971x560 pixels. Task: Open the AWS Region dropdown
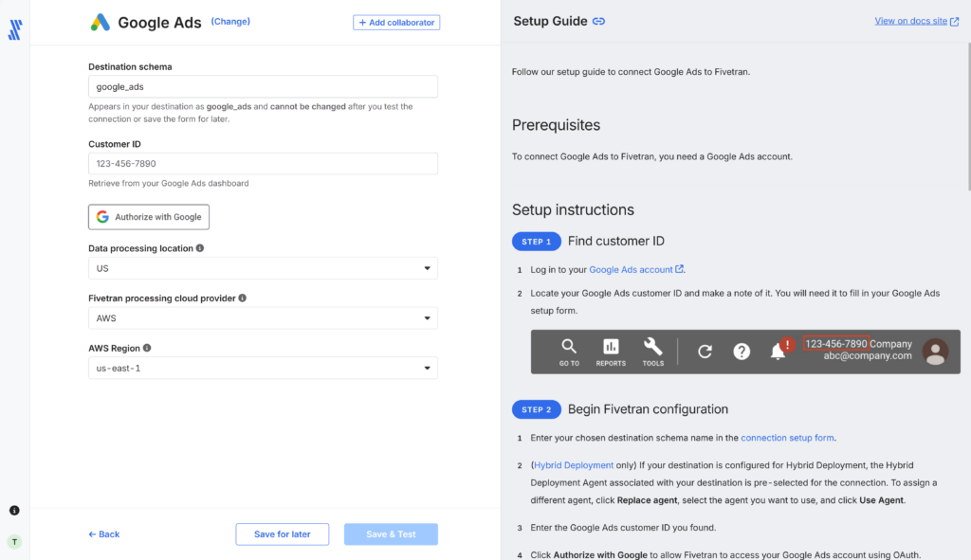[264, 369]
